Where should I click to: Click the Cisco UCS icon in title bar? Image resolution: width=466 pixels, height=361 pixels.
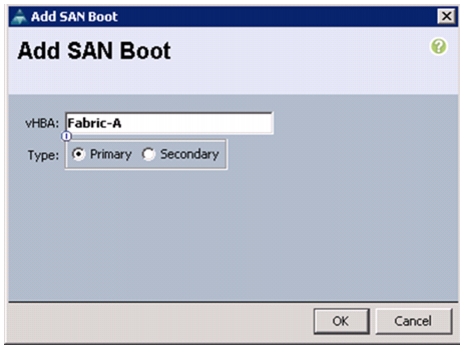point(19,17)
